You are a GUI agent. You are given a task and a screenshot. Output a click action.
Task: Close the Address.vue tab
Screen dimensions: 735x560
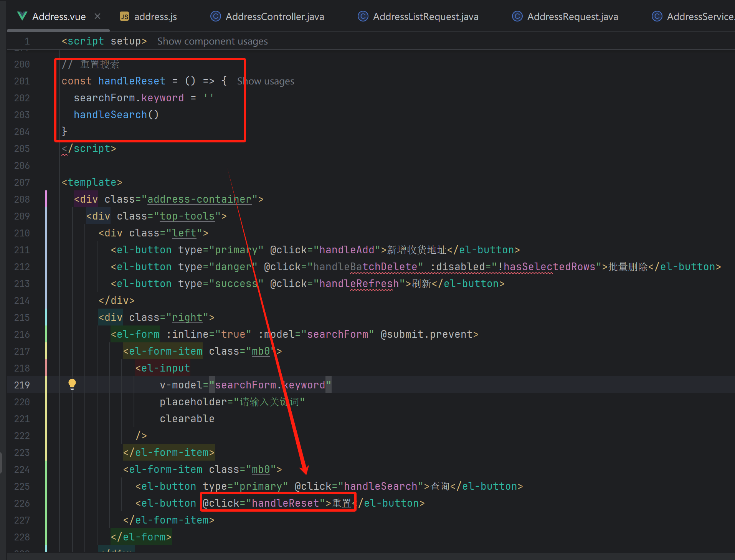97,16
